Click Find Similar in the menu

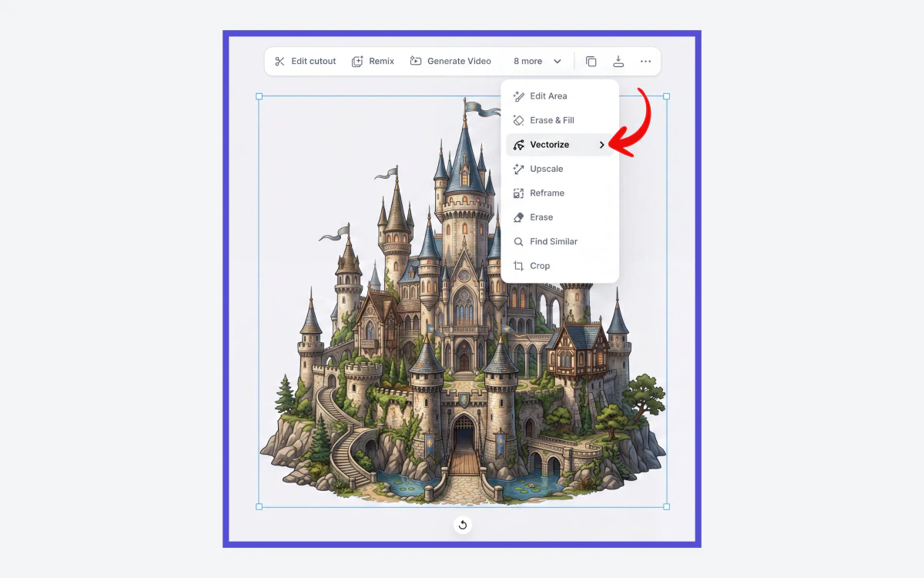tap(560, 241)
